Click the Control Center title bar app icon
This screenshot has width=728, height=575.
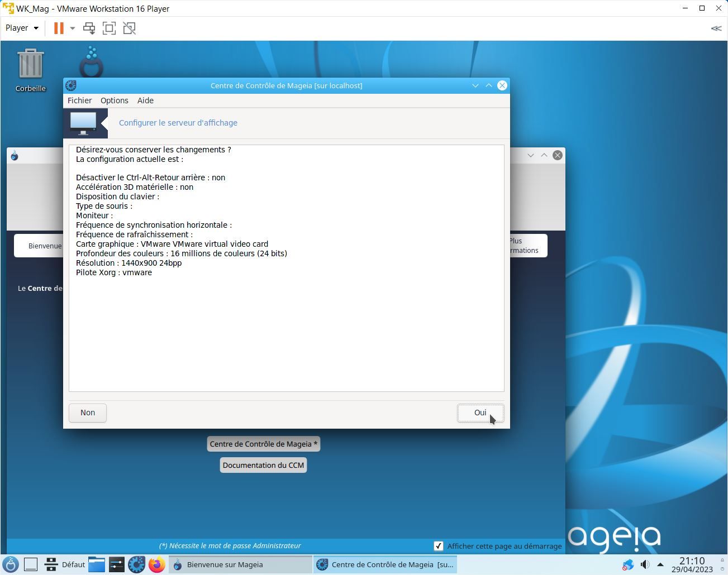(x=71, y=85)
